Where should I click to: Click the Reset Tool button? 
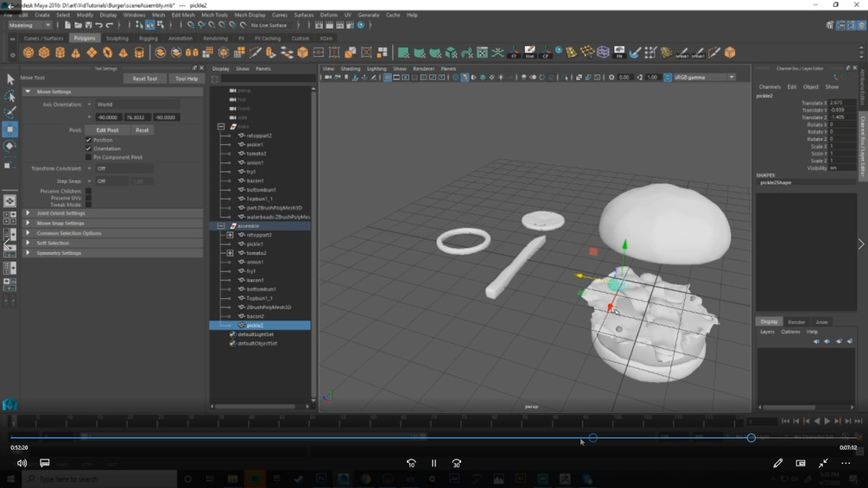click(x=144, y=79)
